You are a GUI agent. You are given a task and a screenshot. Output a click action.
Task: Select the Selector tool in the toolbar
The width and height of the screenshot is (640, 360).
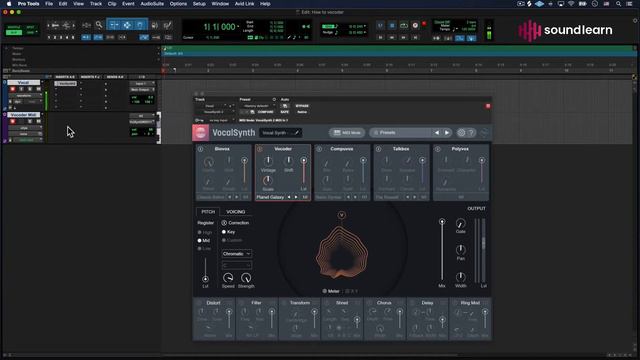pyautogui.click(x=127, y=25)
